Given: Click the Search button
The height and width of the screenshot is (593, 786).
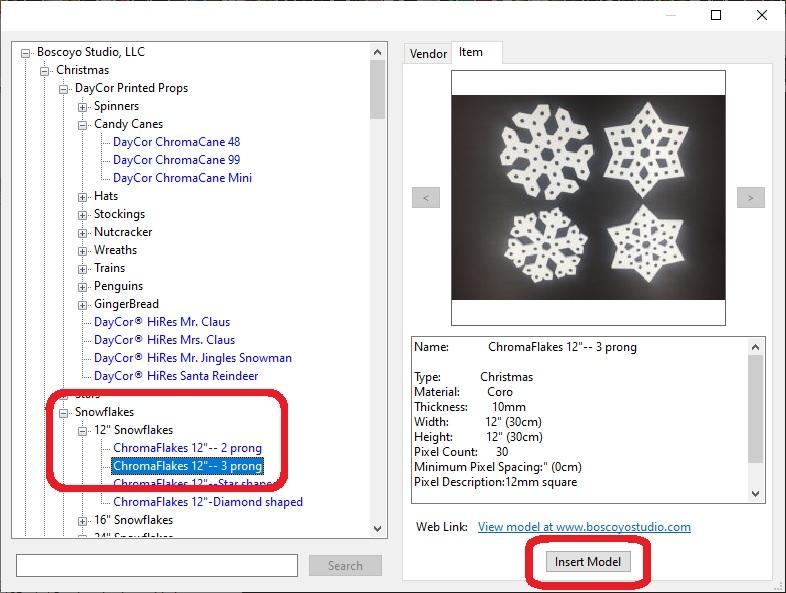Looking at the screenshot, I should [x=345, y=565].
